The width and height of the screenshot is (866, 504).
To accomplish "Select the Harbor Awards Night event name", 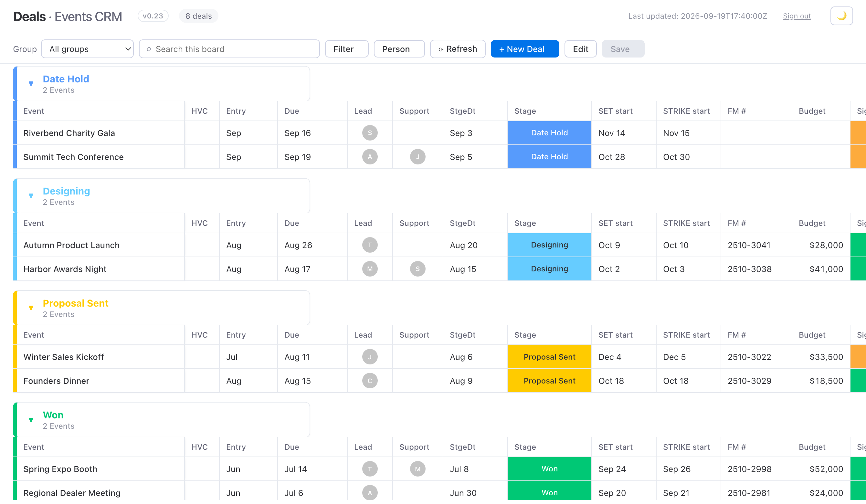I will click(x=65, y=269).
